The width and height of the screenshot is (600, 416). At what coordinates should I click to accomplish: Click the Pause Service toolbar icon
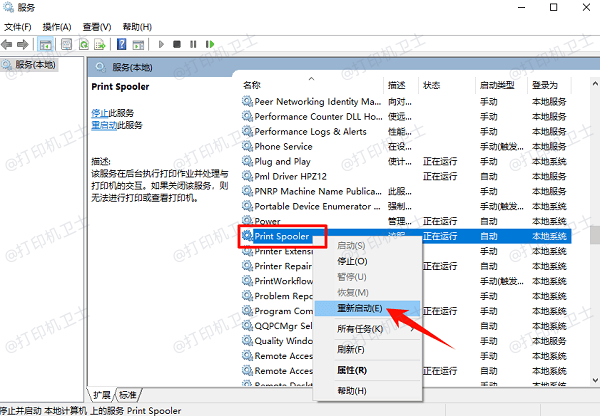[192, 44]
